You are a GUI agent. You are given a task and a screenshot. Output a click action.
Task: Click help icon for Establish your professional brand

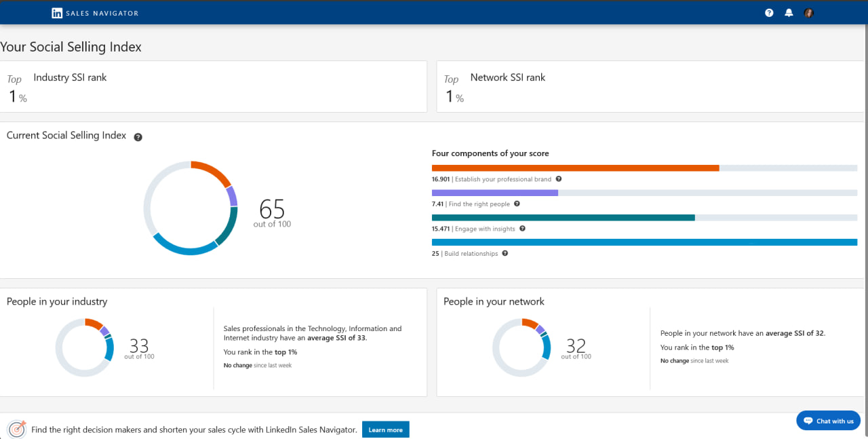(x=559, y=179)
